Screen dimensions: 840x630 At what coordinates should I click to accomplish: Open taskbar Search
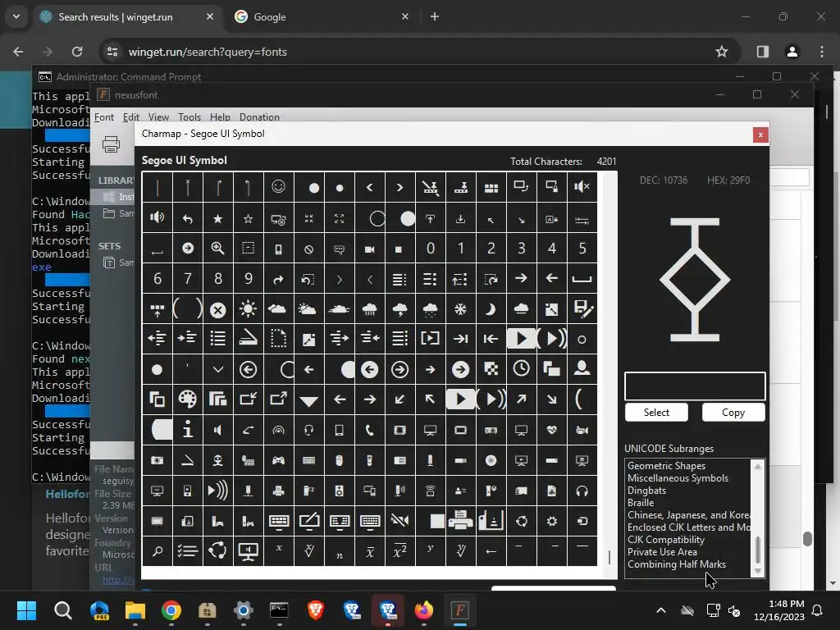(x=62, y=610)
